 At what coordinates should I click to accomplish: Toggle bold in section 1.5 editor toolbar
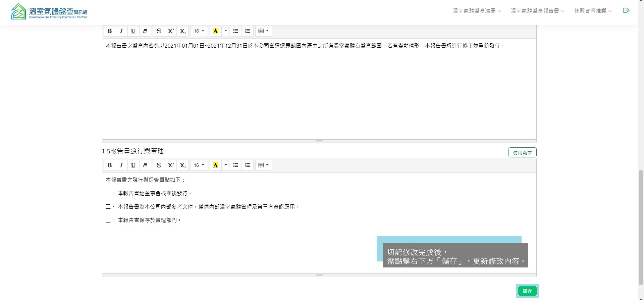tap(110, 165)
